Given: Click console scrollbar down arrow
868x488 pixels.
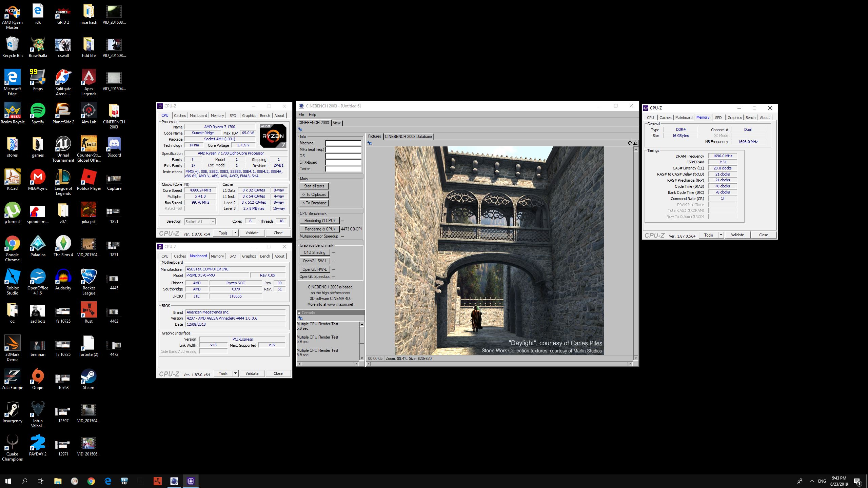Looking at the screenshot, I should (362, 358).
